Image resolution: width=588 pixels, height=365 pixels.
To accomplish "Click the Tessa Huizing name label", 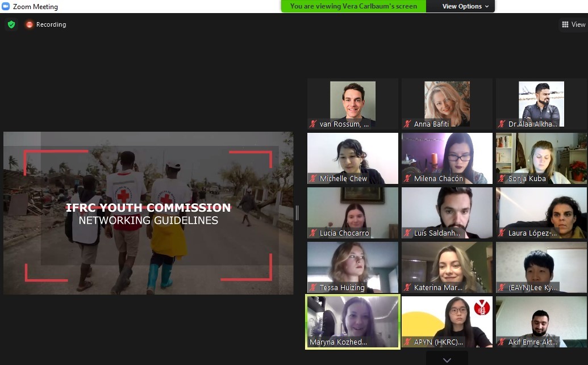I will (x=342, y=287).
